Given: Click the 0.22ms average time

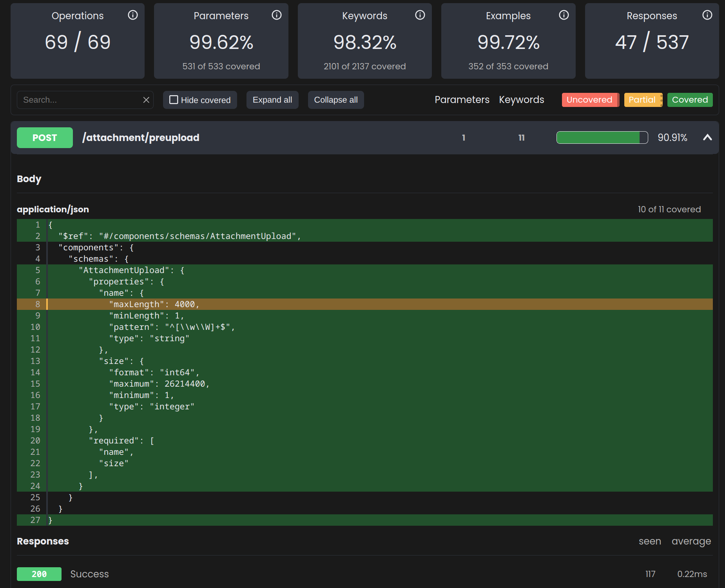Looking at the screenshot, I should (692, 574).
